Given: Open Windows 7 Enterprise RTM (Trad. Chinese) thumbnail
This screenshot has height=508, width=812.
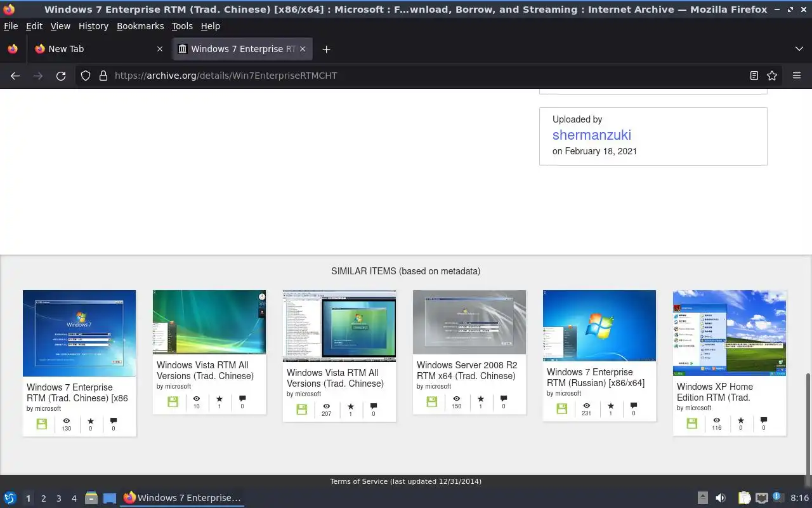Looking at the screenshot, I should (79, 333).
